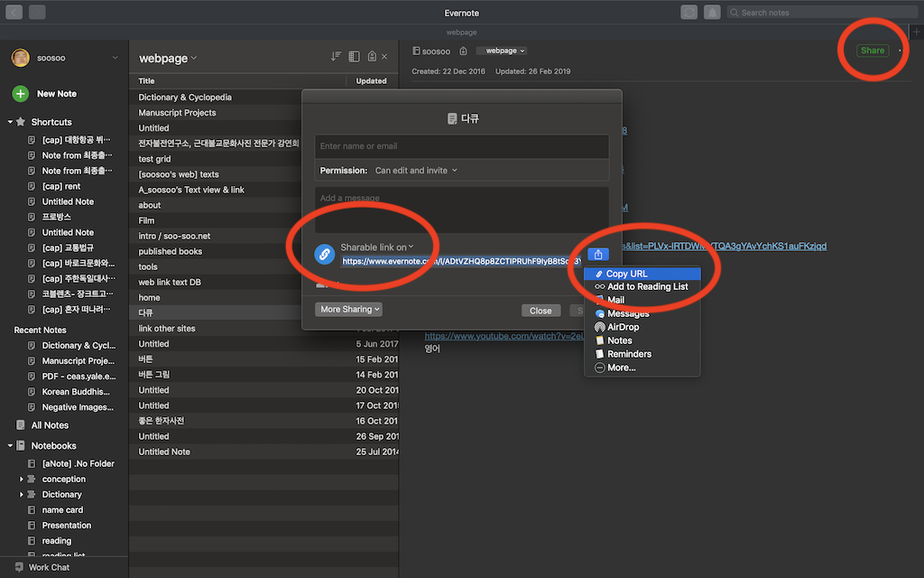
Task: Click the Notebooks stack icon
Action: [21, 445]
